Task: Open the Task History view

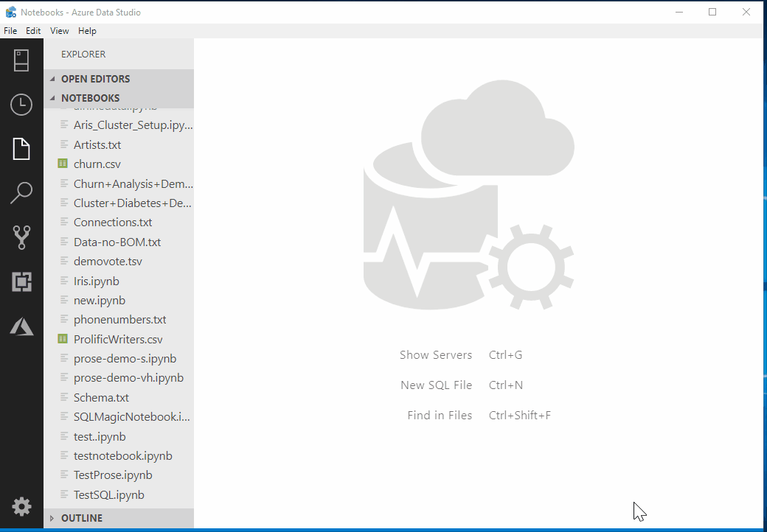Action: coord(21,104)
